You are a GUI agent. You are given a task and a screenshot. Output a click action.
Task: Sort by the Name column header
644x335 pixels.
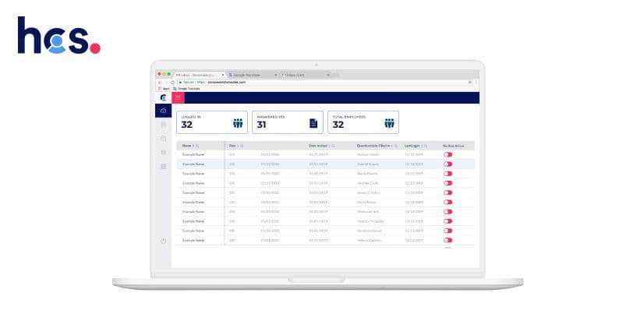[187, 146]
